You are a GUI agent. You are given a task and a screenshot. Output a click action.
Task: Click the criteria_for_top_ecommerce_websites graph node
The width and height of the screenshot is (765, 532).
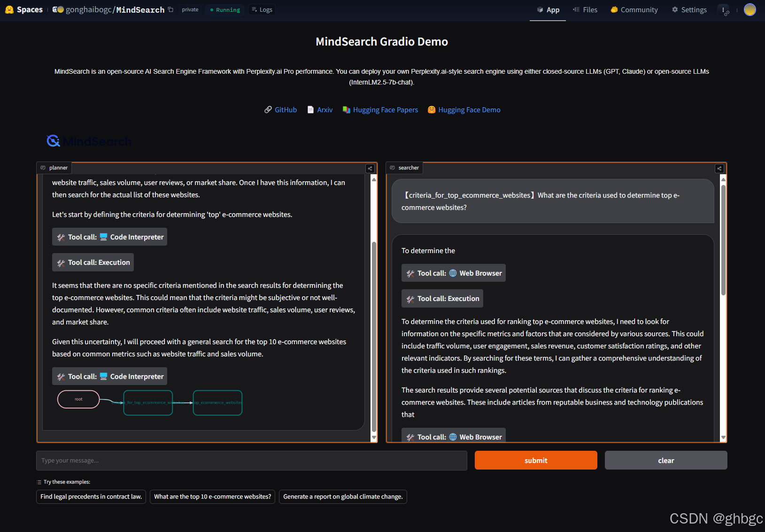coord(148,402)
